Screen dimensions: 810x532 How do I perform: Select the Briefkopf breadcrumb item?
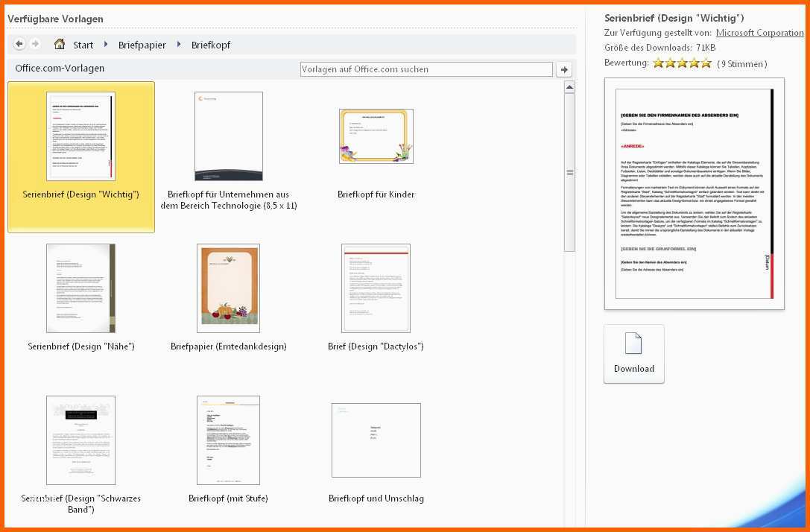211,45
